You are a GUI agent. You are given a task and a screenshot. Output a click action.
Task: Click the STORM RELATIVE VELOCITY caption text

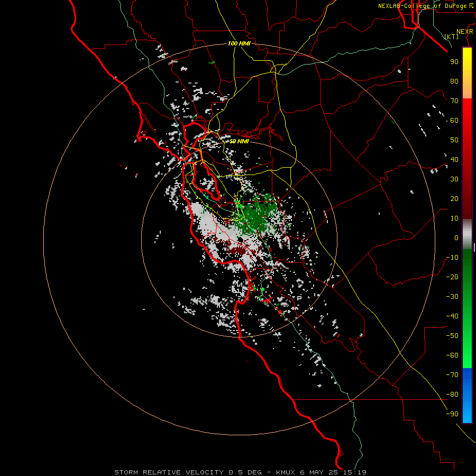tap(170, 472)
